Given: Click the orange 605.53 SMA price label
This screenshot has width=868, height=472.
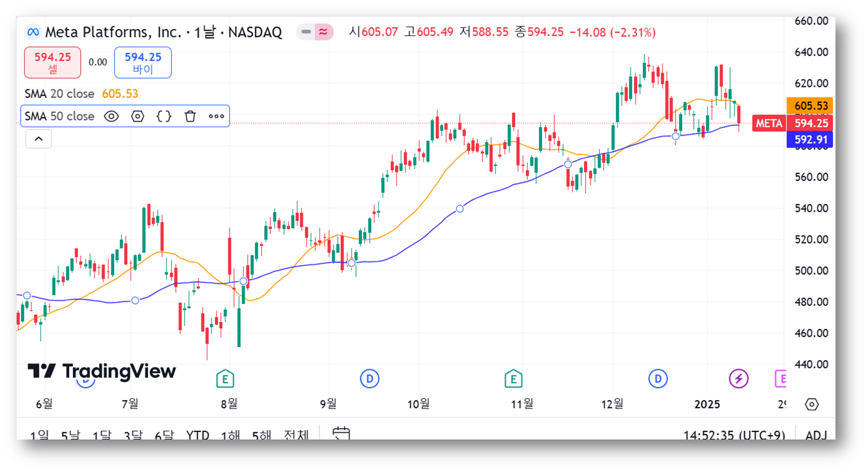Looking at the screenshot, I should pos(810,105).
